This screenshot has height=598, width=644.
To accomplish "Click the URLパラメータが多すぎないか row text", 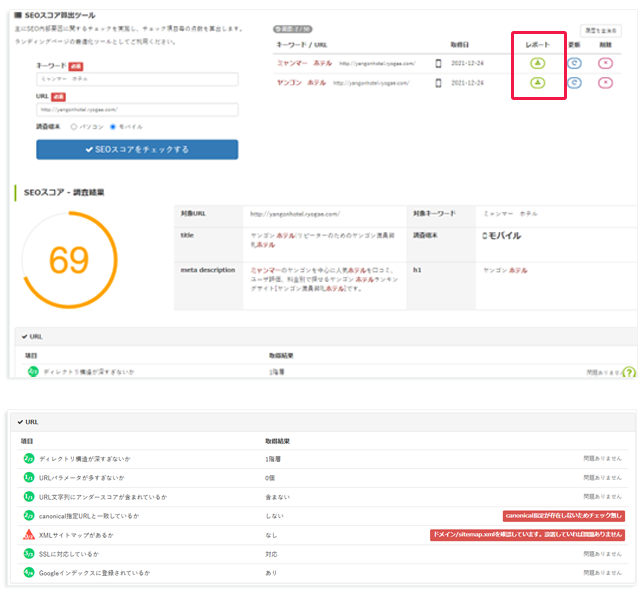I will (x=82, y=478).
